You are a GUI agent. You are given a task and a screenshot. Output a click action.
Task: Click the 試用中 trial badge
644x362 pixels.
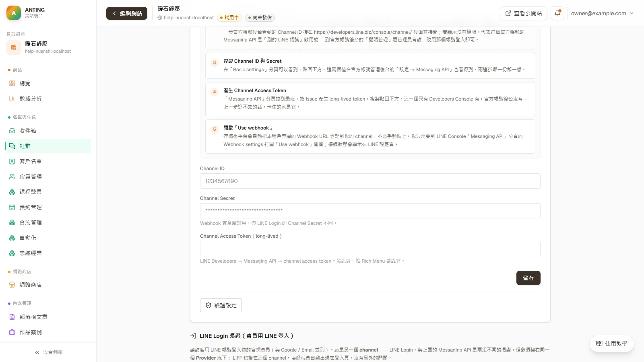[229, 18]
